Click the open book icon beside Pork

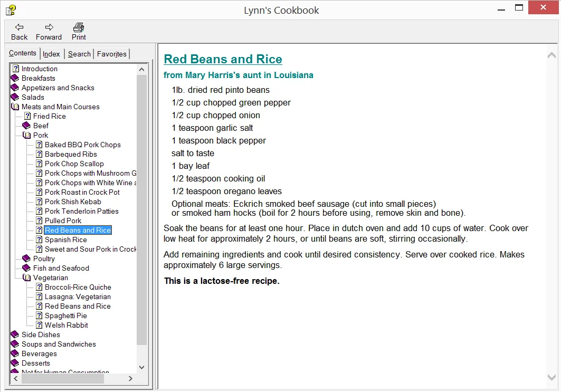coord(27,135)
